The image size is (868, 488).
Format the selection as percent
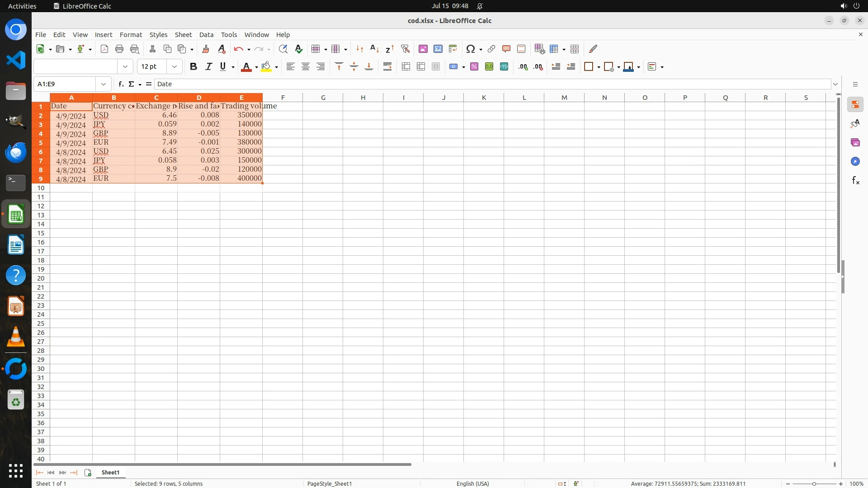(474, 67)
